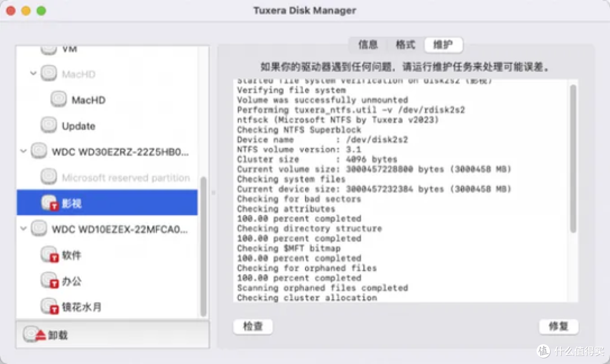This screenshot has width=610, height=364.
Task: Click the volume icon next to black MacHD
Action: pos(58,99)
